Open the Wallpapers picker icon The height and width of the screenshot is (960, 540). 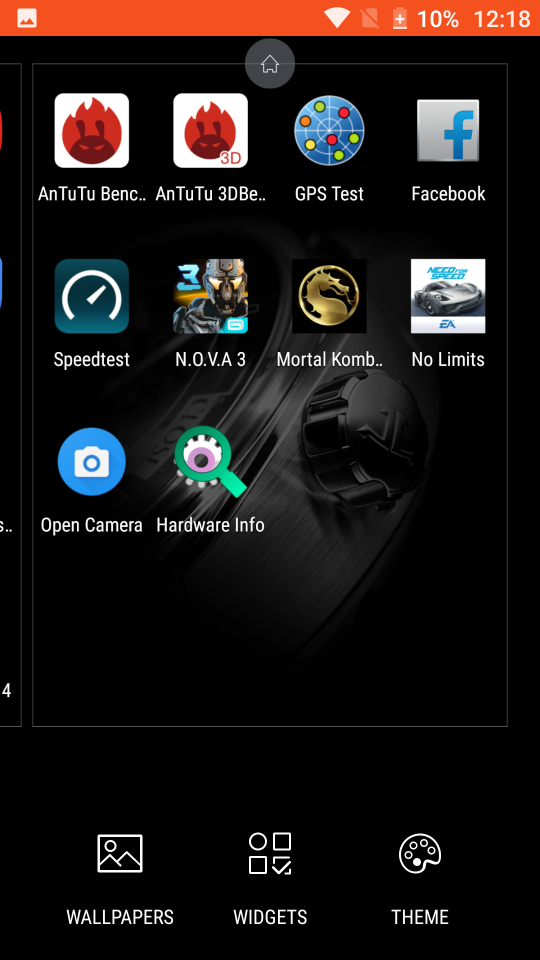(120, 853)
